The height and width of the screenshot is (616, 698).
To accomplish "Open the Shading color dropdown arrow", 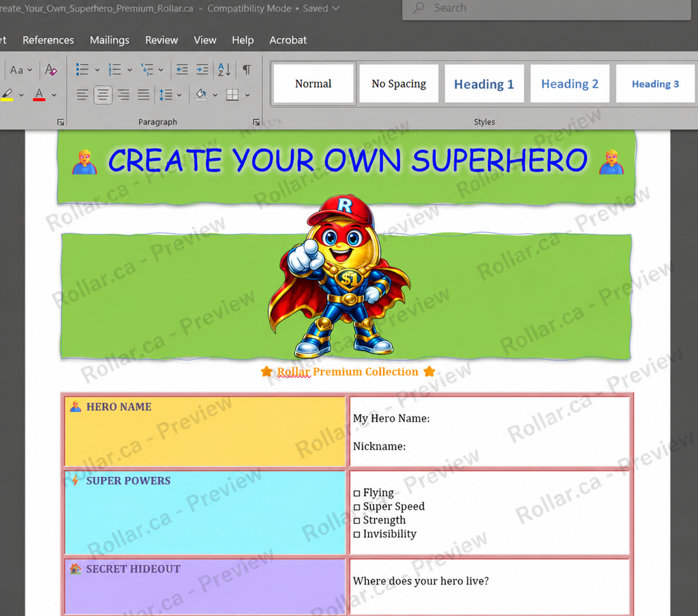I will pos(215,95).
